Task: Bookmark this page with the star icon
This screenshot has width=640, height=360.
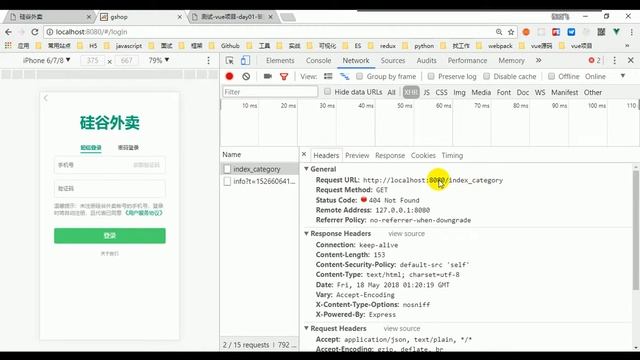Action: [x=511, y=32]
